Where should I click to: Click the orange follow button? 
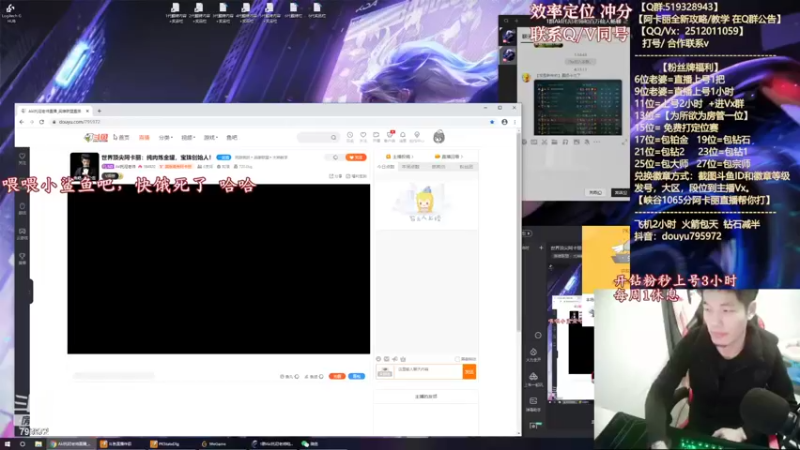click(x=356, y=157)
